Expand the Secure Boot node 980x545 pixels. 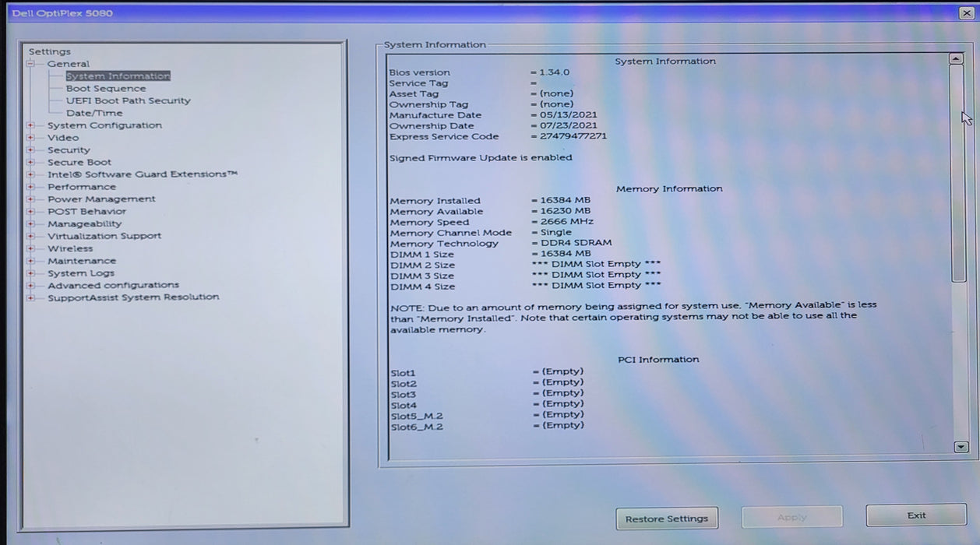point(30,163)
